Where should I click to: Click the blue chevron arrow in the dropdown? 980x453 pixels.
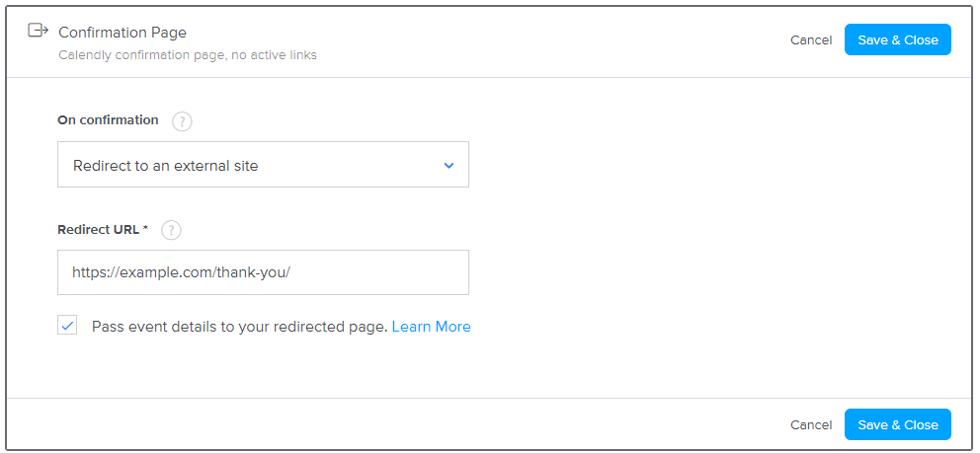tap(449, 166)
